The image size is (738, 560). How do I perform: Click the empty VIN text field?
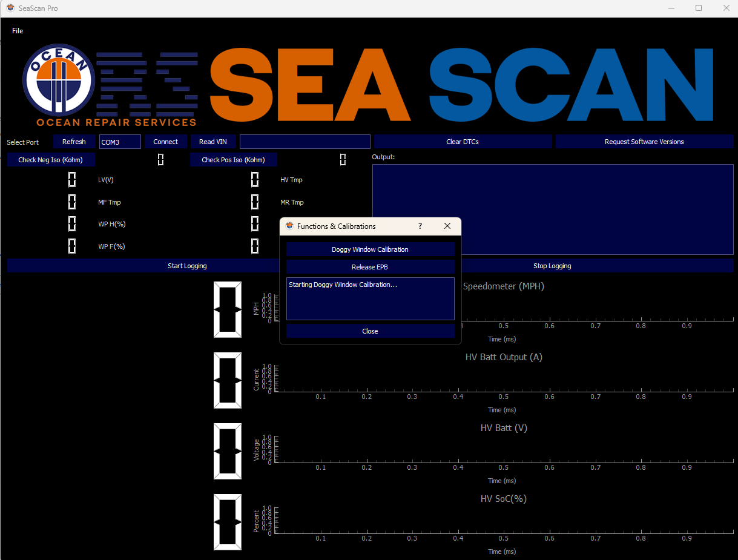[305, 142]
